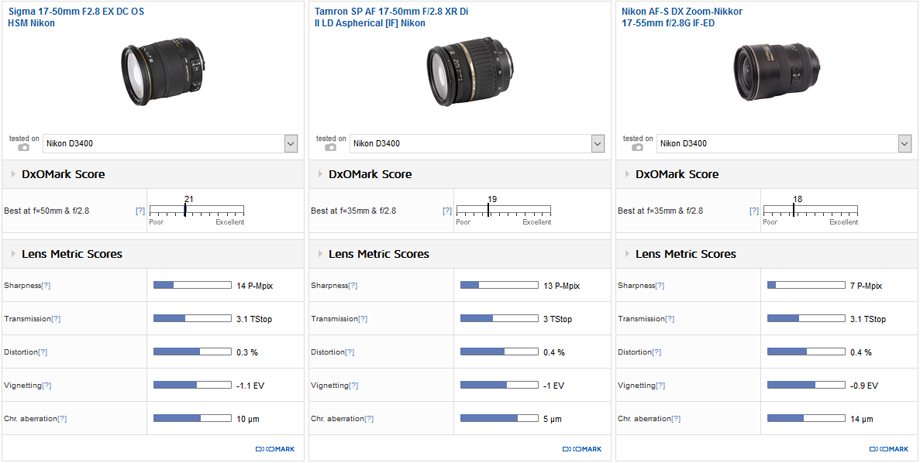920x463 pixels.
Task: Open Transmission help [?] in Tamron panel
Action: (x=363, y=319)
